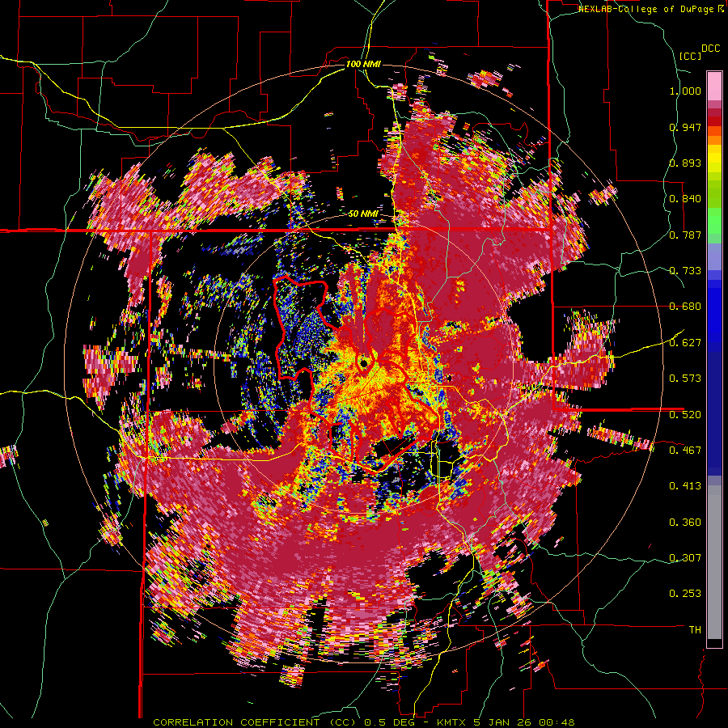Click the "CORRELATION COEFFICIENT (CC)" caption text
The height and width of the screenshot is (728, 728).
click(255, 722)
